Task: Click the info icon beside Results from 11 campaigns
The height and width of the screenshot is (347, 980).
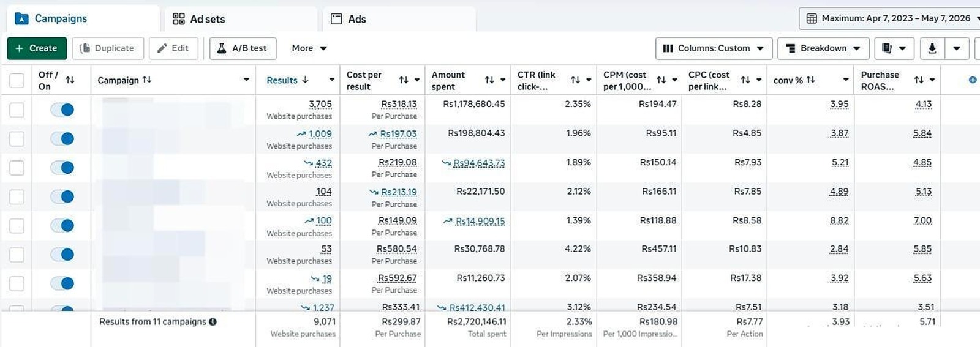Action: 213,322
